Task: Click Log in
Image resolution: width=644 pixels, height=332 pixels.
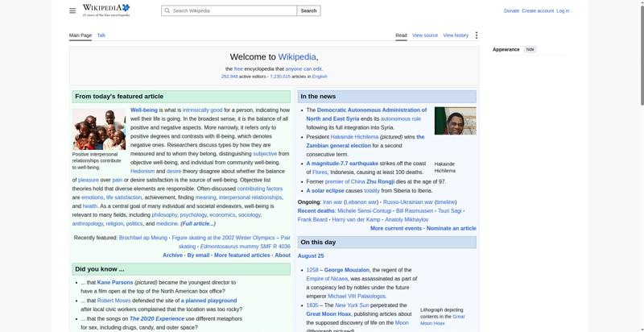Action: [x=563, y=10]
